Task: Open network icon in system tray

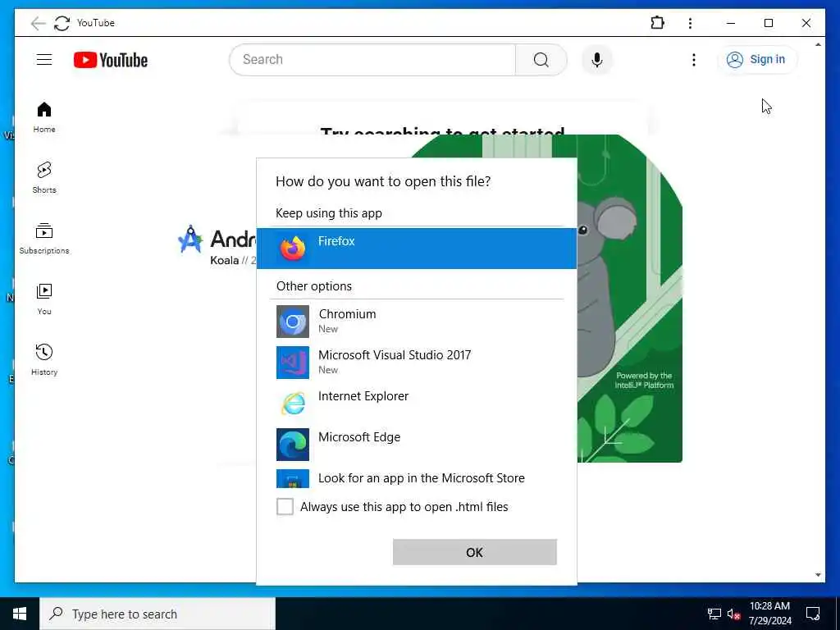Action: pos(714,614)
